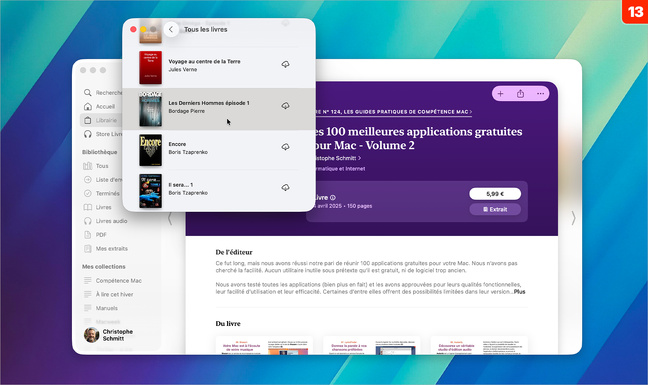The width and height of the screenshot is (648, 385).
Task: Select the Il sera... 1 title
Action: (181, 185)
